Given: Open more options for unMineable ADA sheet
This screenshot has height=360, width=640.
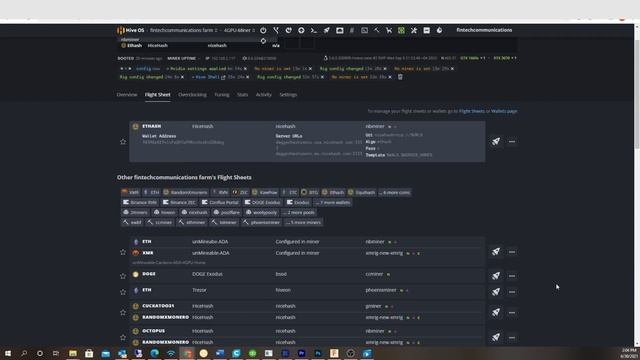Looking at the screenshot, I should pos(512,252).
